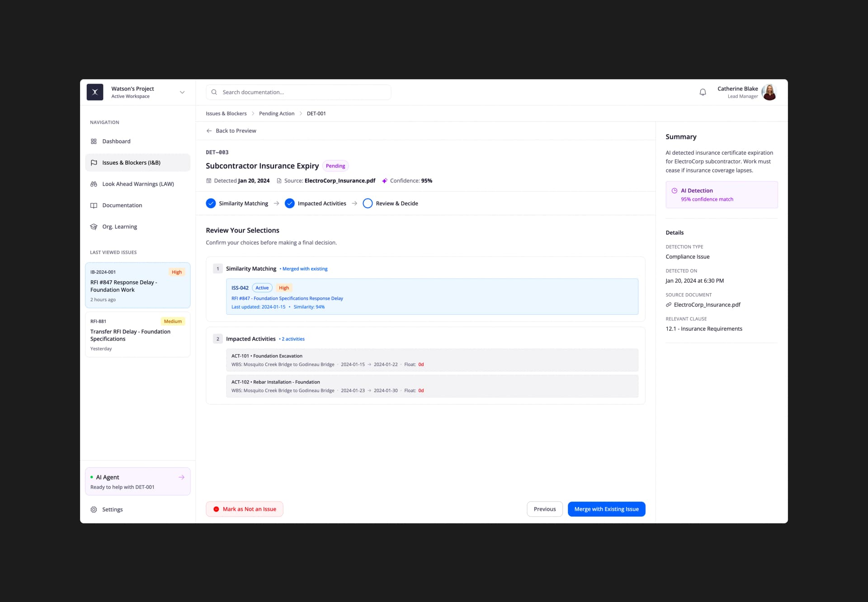Select the ACT-101 Foundation Excavation row

432,360
